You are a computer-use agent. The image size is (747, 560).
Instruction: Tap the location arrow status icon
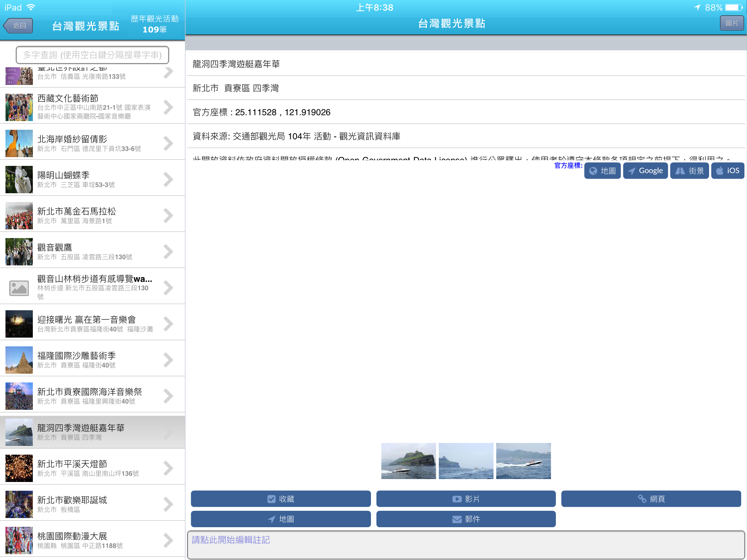coord(697,7)
